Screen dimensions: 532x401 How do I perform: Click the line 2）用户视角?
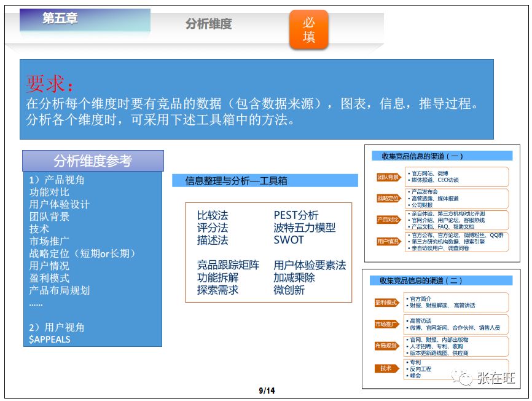(57, 327)
